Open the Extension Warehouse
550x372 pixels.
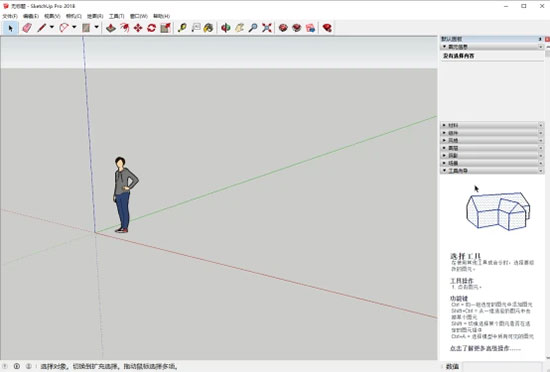(297, 28)
